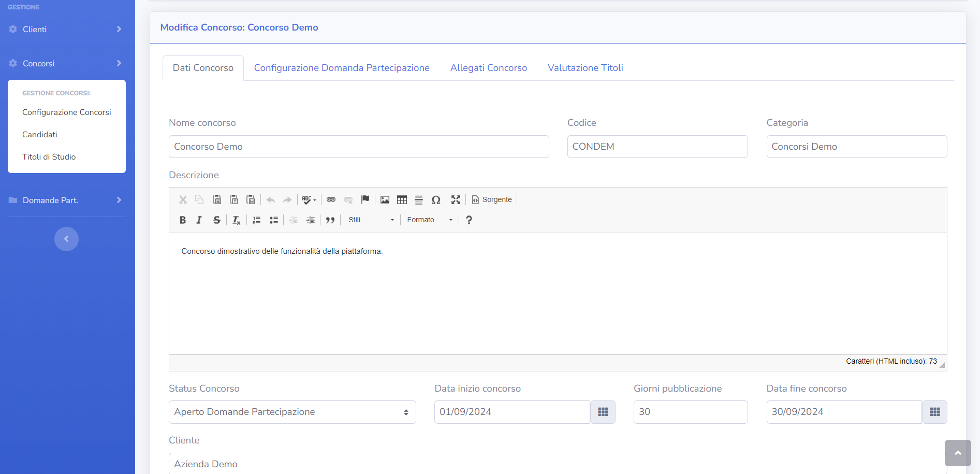Click the editor resize handle corner
The width and height of the screenshot is (980, 474).
pyautogui.click(x=942, y=365)
